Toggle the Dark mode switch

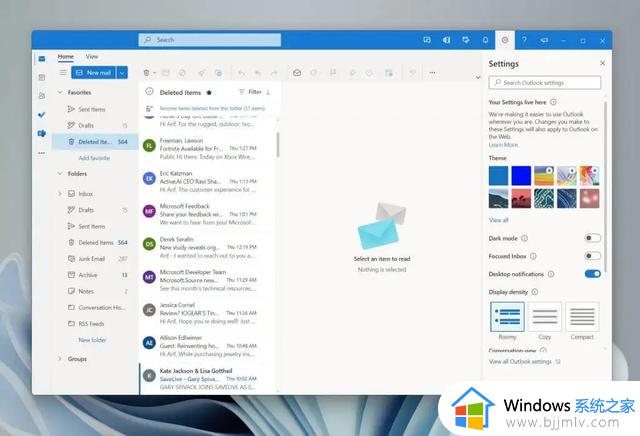[x=592, y=238]
